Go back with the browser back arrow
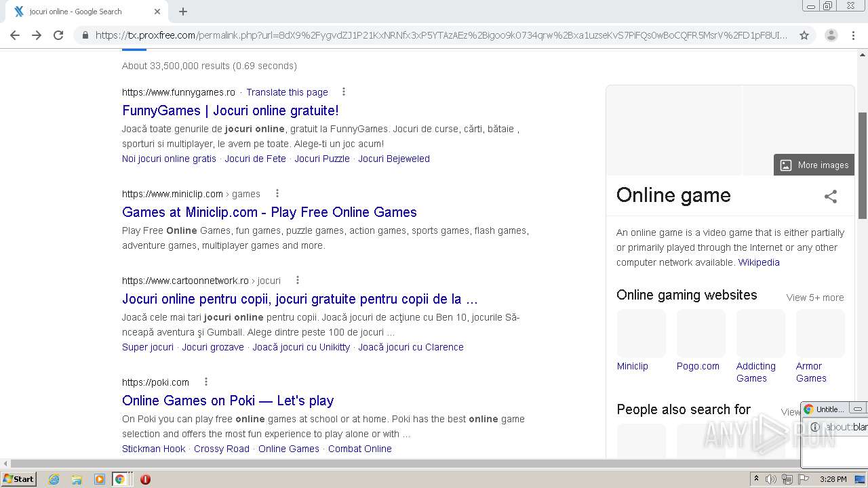Screen dimensions: 868x488 [15, 35]
